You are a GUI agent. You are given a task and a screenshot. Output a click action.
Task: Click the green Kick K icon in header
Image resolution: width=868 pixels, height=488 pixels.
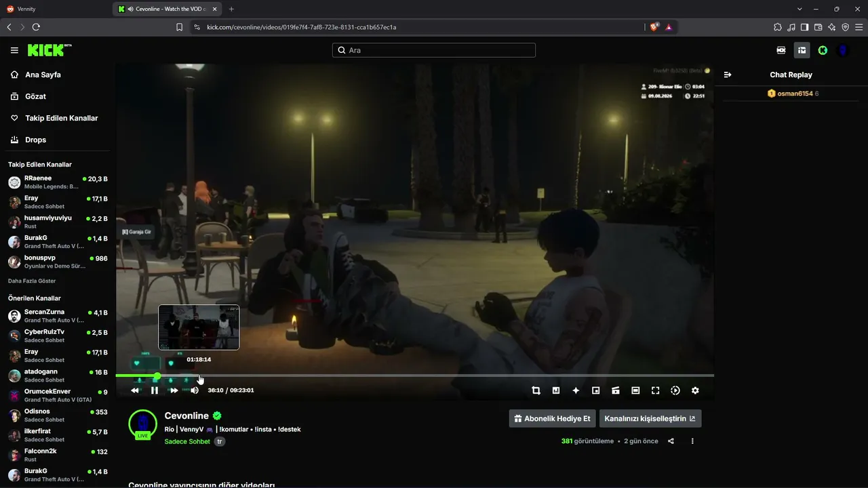point(823,50)
